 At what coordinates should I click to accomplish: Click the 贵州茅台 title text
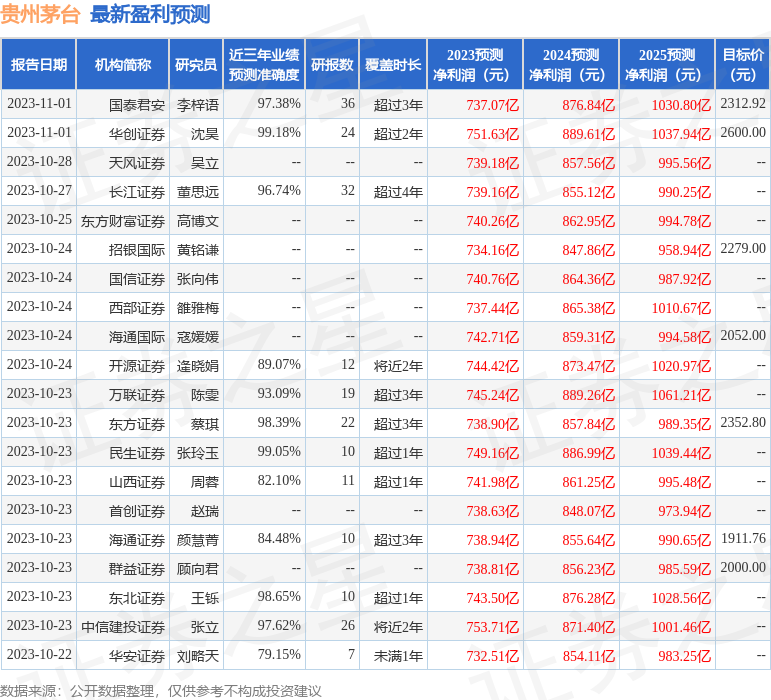[40, 14]
